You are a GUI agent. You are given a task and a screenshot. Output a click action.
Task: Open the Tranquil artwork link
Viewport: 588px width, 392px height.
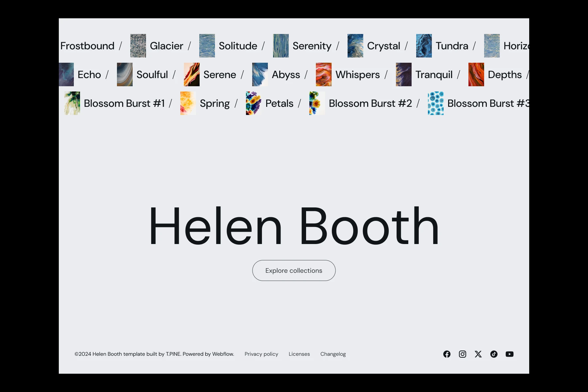coord(434,74)
